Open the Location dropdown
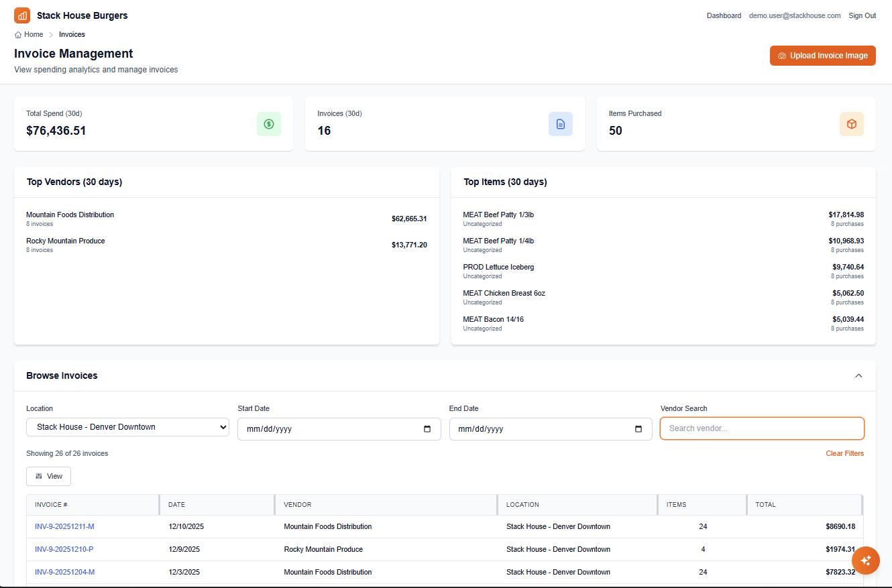 tap(127, 427)
